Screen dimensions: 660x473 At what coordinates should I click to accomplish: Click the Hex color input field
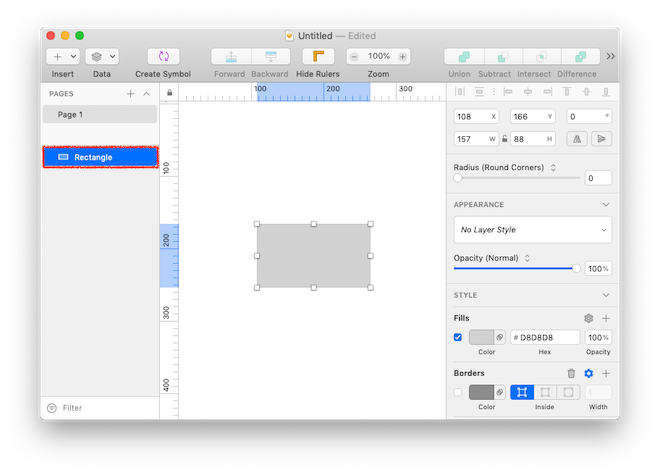(x=547, y=338)
